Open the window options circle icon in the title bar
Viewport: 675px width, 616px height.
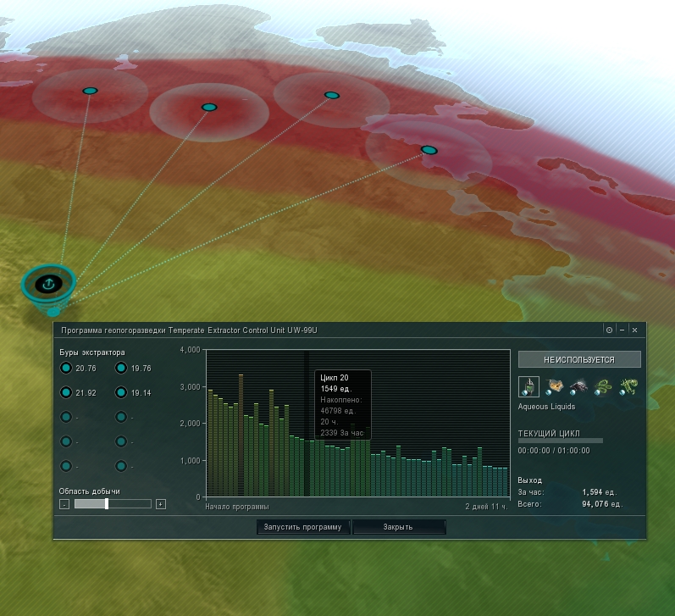pos(609,330)
